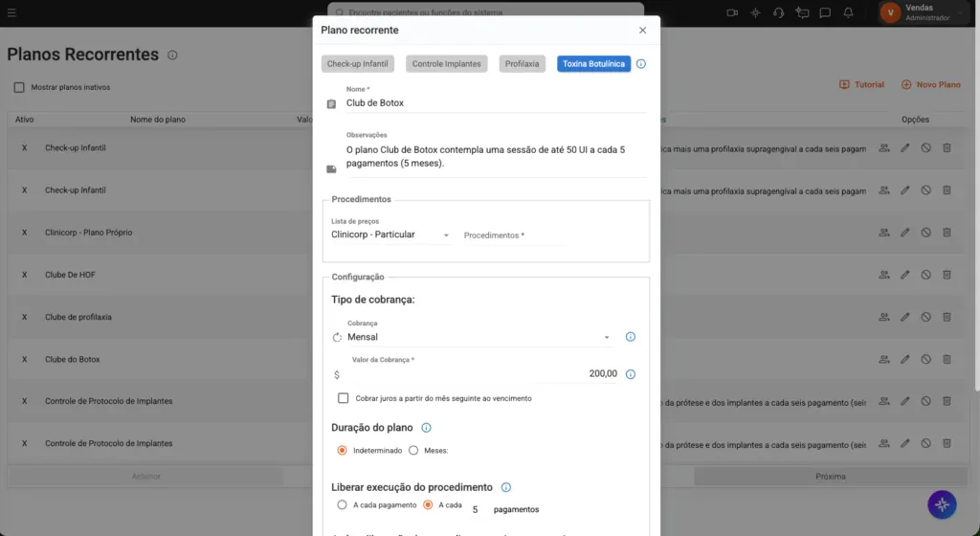Click the patient search bar at top

485,11
